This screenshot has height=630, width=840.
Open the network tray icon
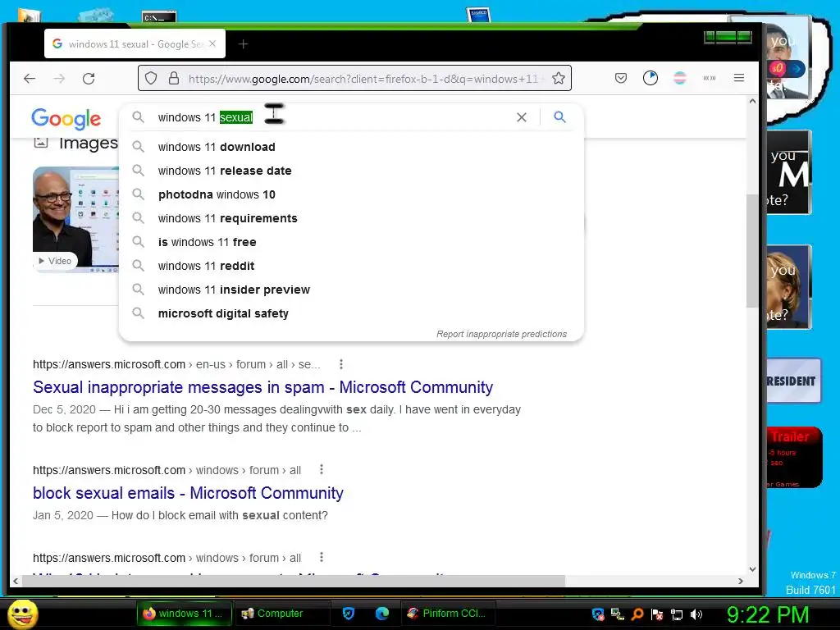tap(677, 614)
